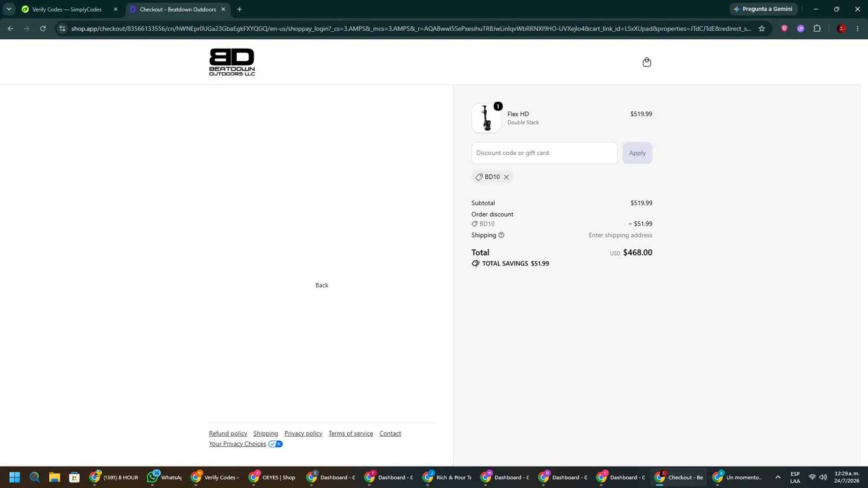Open the Privacy policy link
This screenshot has width=868, height=488.
[303, 434]
